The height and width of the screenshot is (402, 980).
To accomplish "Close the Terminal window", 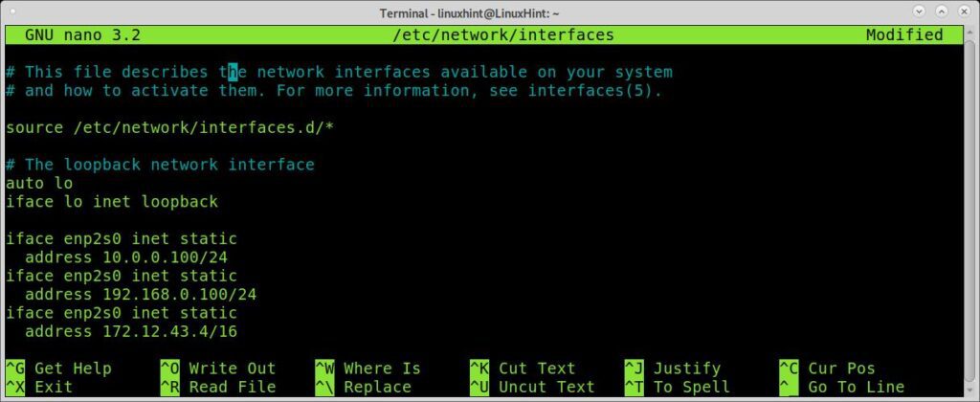I will (967, 11).
